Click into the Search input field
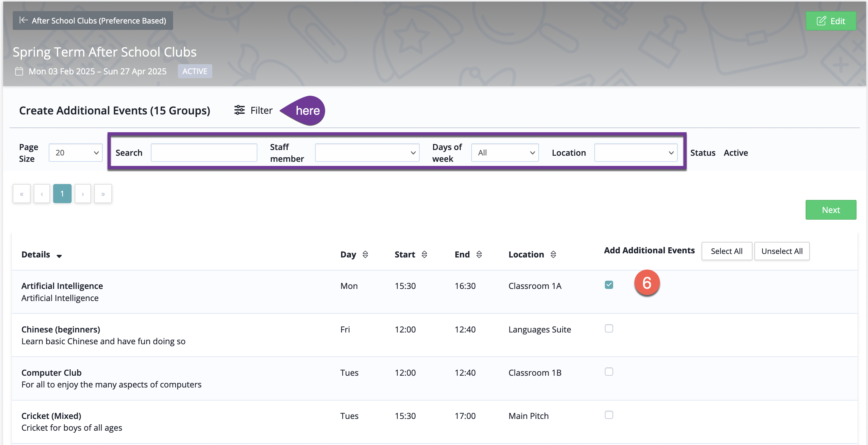The height and width of the screenshot is (445, 868). click(x=204, y=153)
